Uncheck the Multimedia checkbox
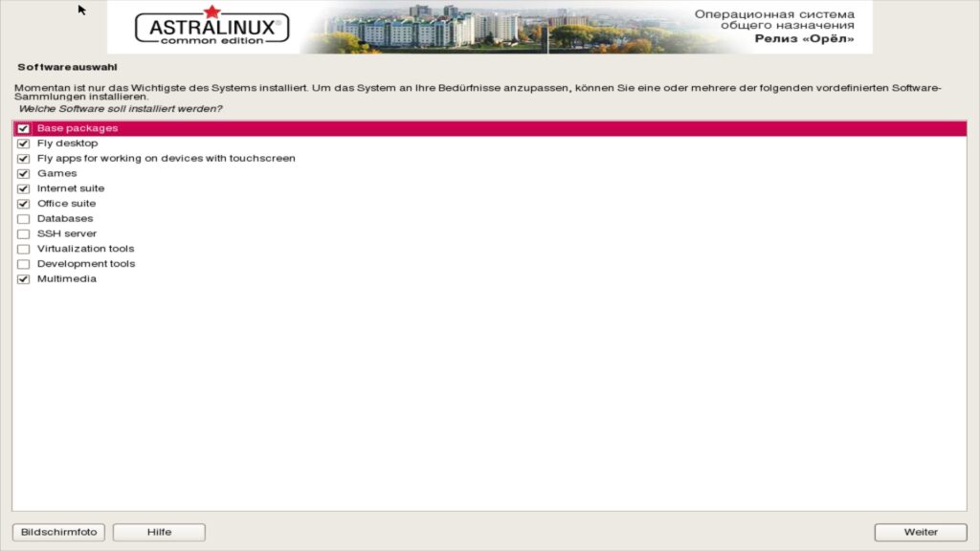 click(23, 279)
